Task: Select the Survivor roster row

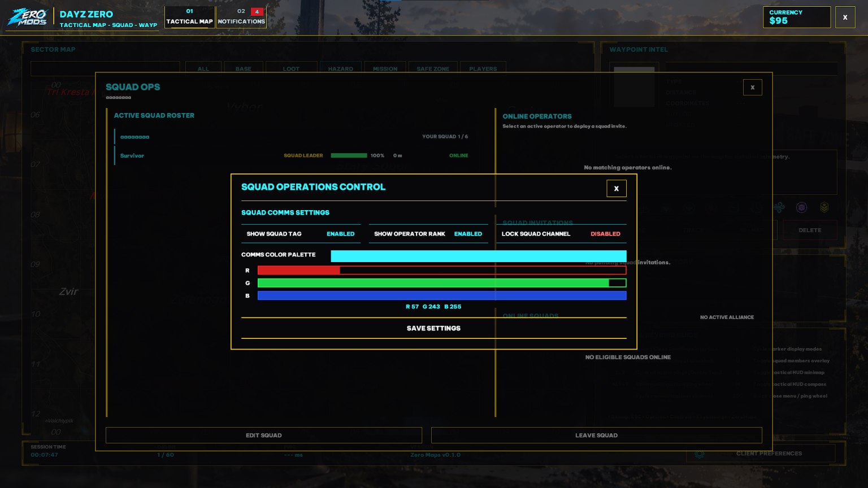Action: coord(292,155)
